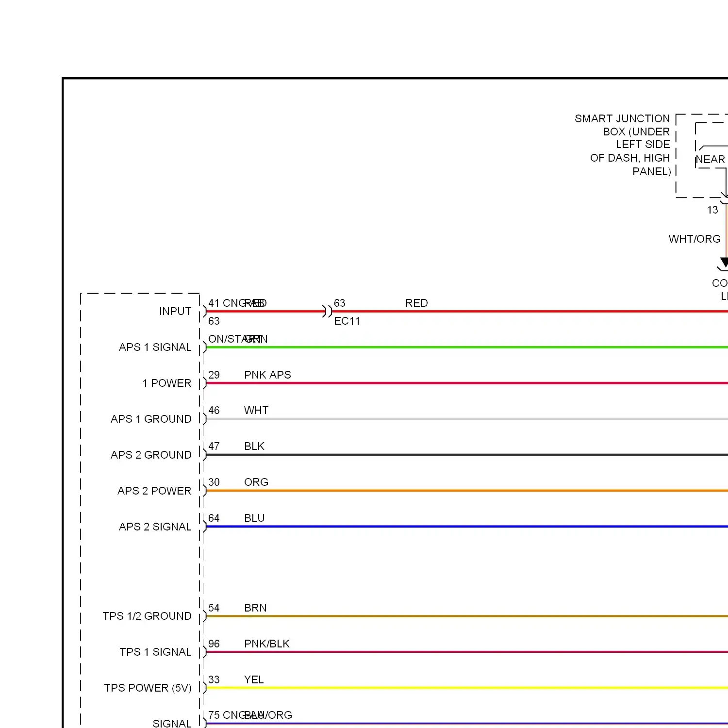Click pin number 29 on PNK wire
728x728 pixels.
coord(214,375)
